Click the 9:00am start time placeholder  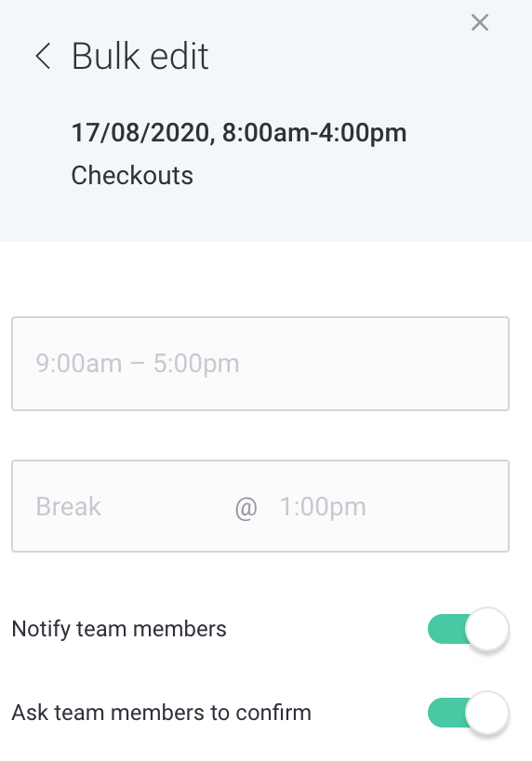click(x=79, y=364)
